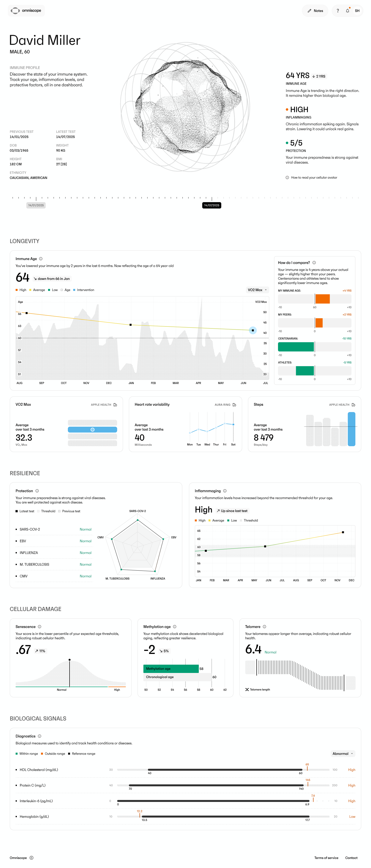
Task: Show info for Senescence
Action: point(40,627)
